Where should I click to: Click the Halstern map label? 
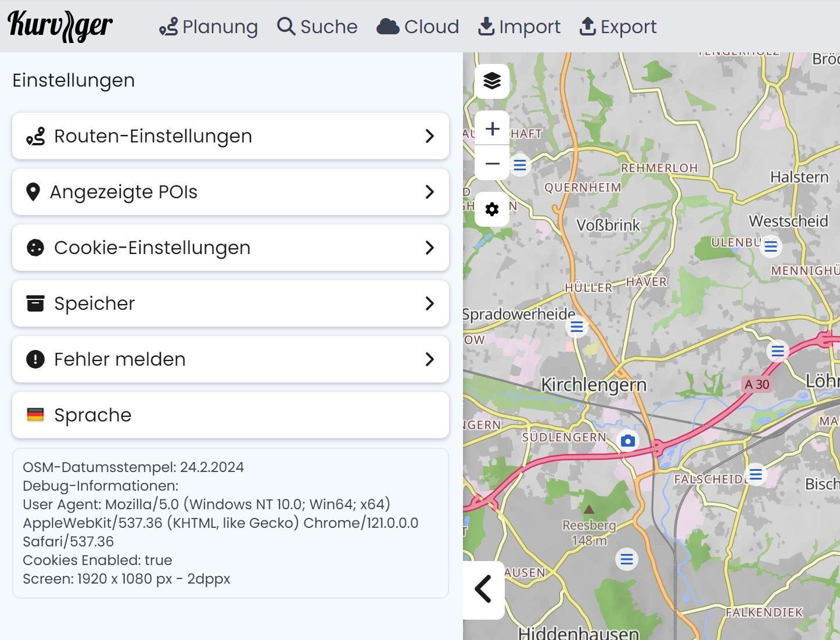pos(799,177)
